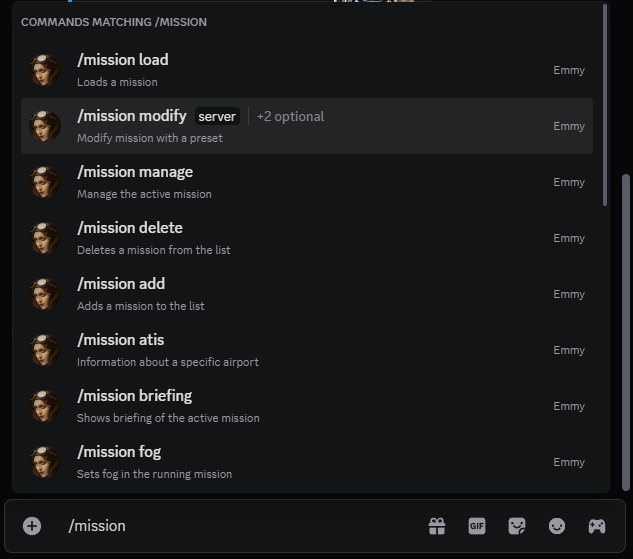Click Emmy's avatar beside /mission load
Screen dimensions: 633x559
coord(46,70)
